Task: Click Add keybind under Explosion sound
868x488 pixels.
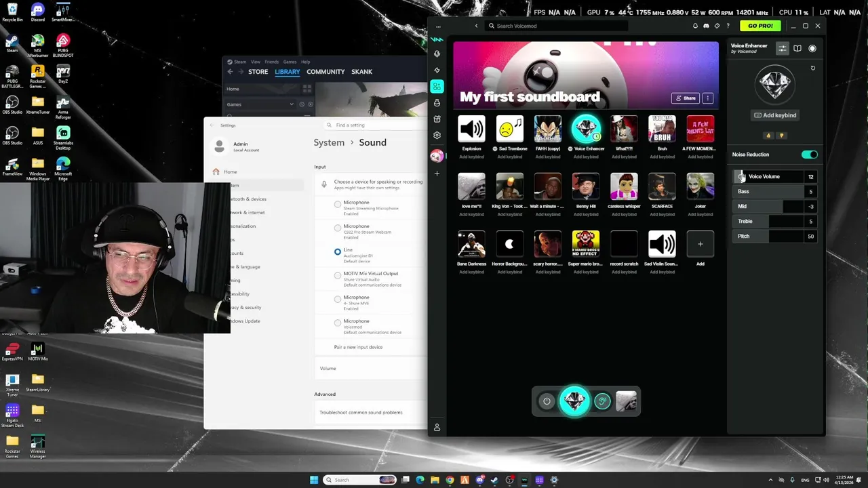Action: click(471, 157)
